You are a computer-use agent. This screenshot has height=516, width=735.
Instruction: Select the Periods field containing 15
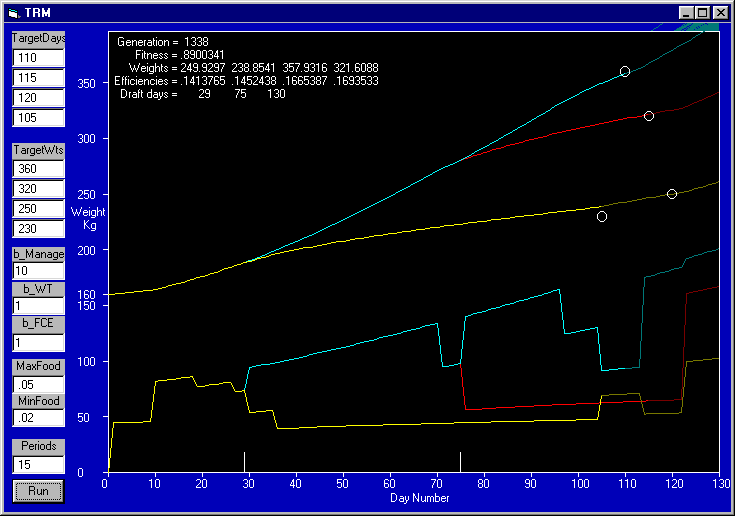(x=38, y=464)
